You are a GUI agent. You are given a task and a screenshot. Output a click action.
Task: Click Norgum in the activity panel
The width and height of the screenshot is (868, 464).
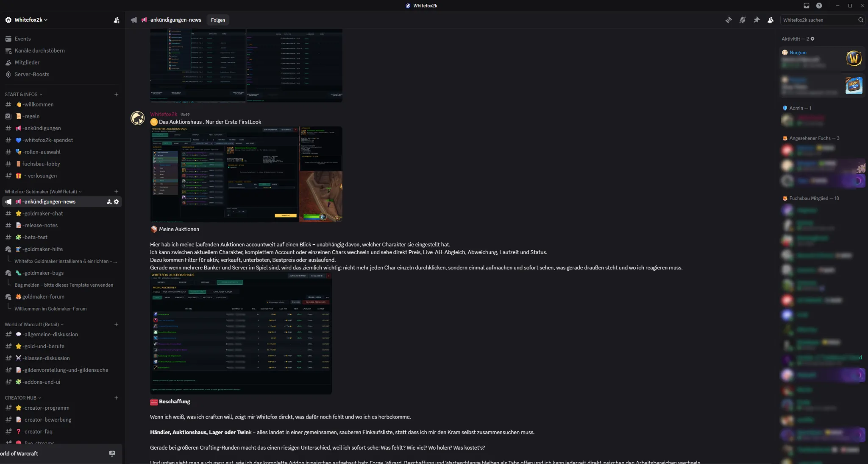(798, 53)
